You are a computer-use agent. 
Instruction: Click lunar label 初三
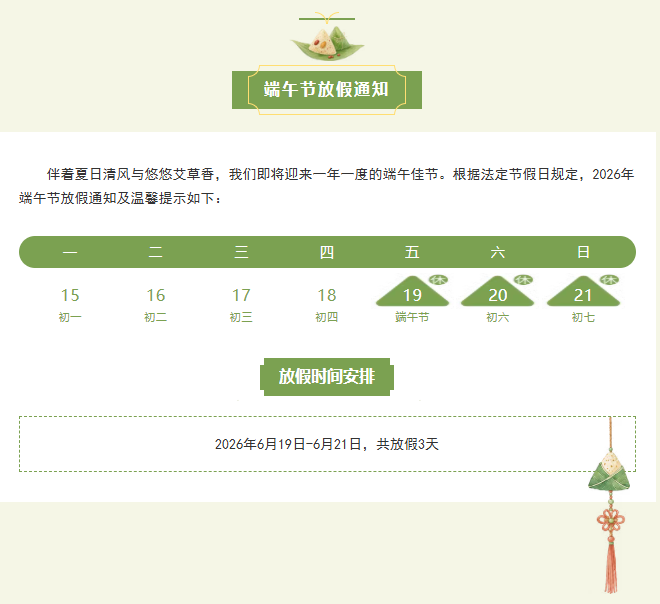(241, 317)
